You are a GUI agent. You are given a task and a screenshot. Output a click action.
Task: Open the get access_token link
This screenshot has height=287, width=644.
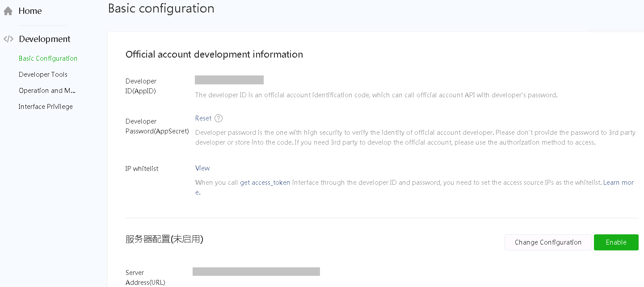pyautogui.click(x=265, y=183)
